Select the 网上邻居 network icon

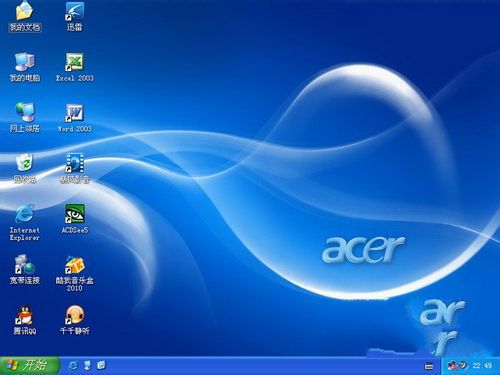[25, 118]
